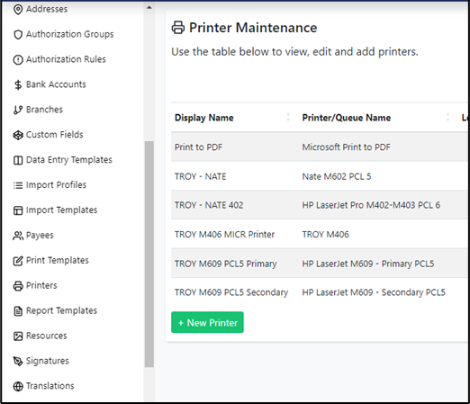Select the Print to PDF row
The width and height of the screenshot is (470, 404).
[319, 147]
